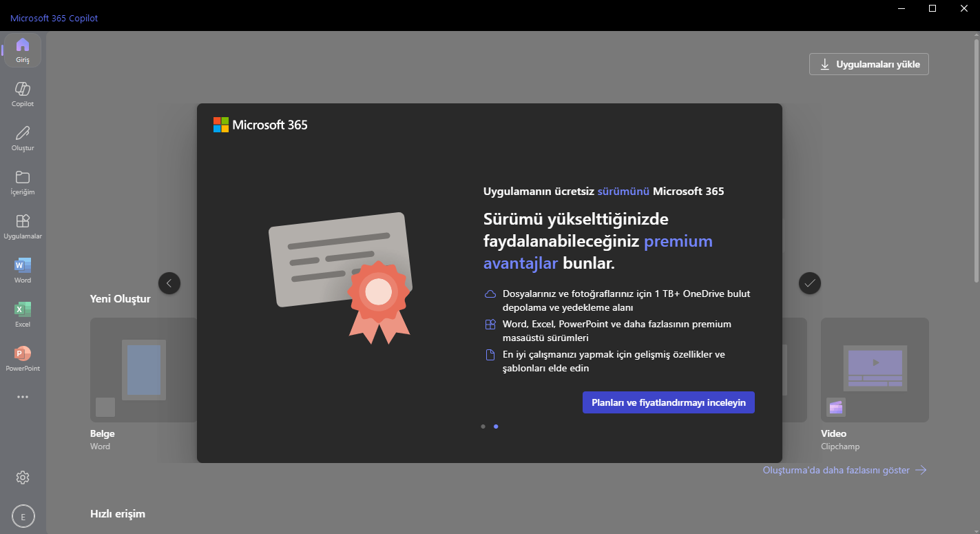The height and width of the screenshot is (534, 980).
Task: Click Planları ve fiyatlandırmayı inceleyin button
Action: (668, 402)
